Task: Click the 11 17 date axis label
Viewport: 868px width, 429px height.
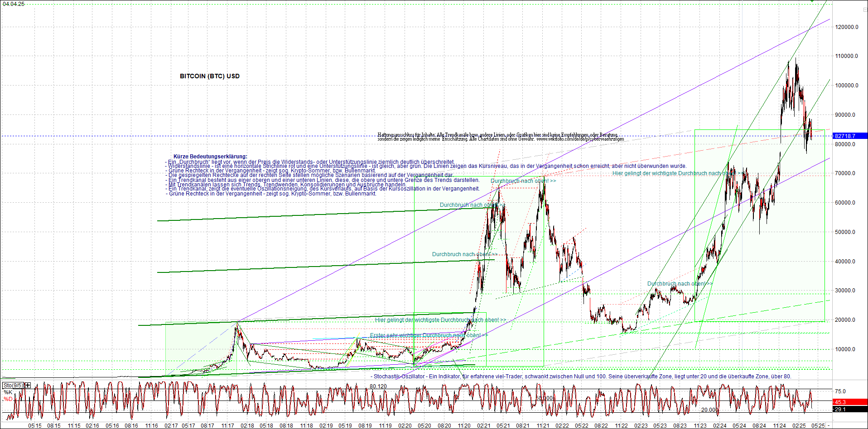Action: (228, 426)
